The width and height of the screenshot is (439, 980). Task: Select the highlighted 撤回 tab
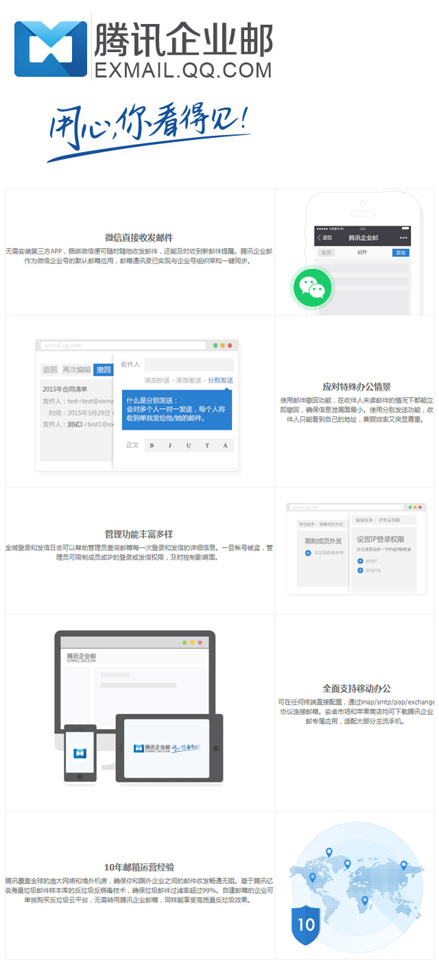tap(103, 370)
